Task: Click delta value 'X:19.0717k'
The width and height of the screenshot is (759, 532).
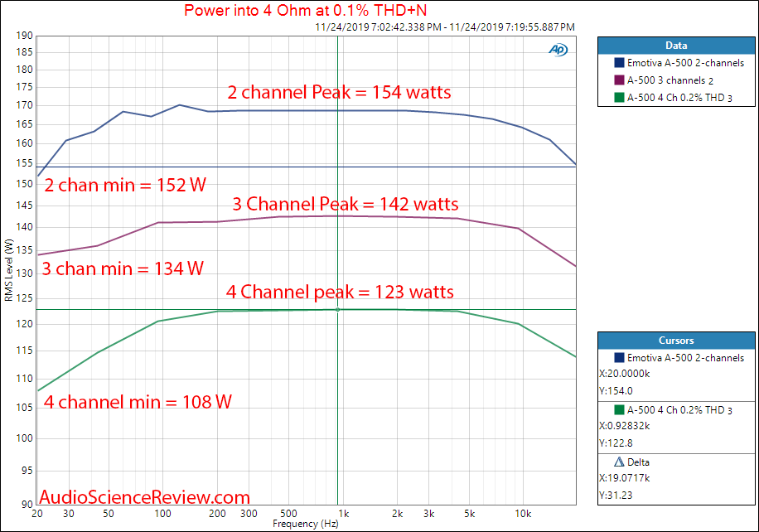Action: [x=625, y=478]
